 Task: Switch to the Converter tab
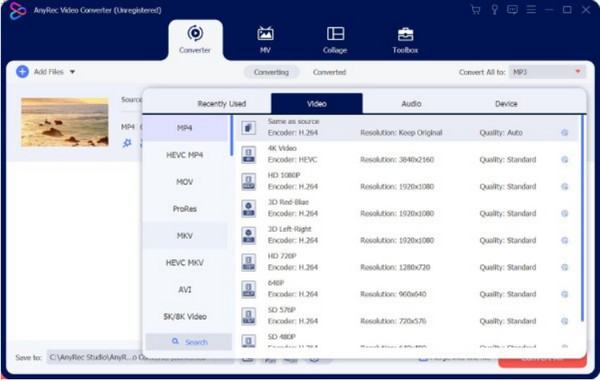click(195, 40)
